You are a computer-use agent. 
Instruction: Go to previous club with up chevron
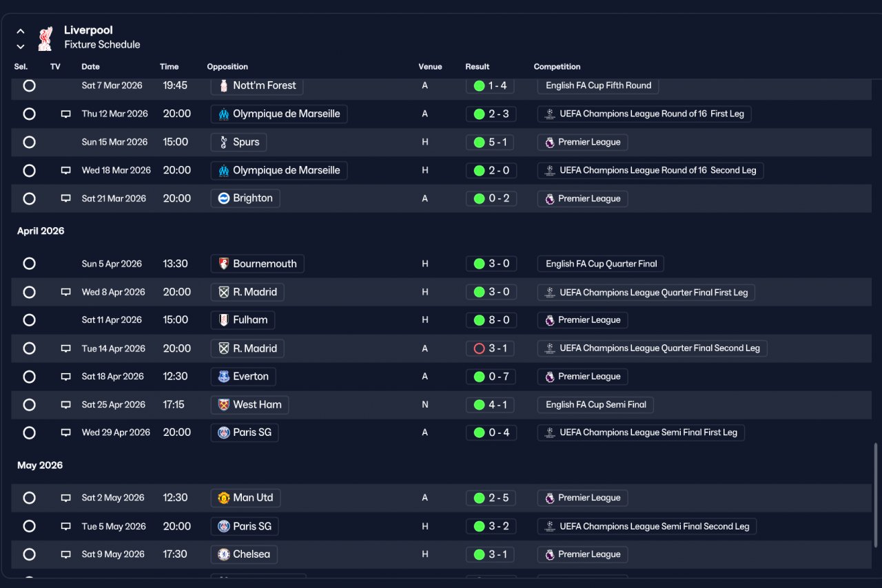21,31
